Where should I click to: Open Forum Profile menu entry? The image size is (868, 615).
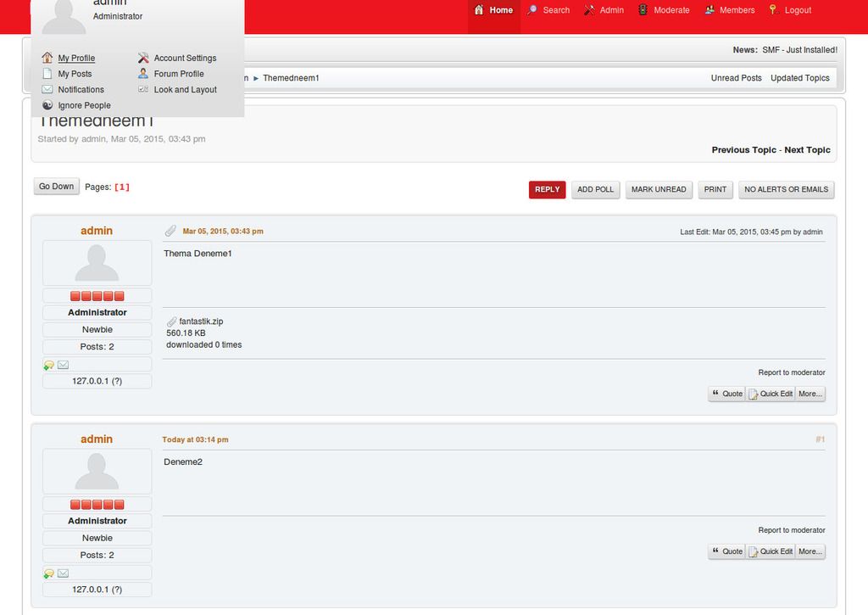(179, 74)
